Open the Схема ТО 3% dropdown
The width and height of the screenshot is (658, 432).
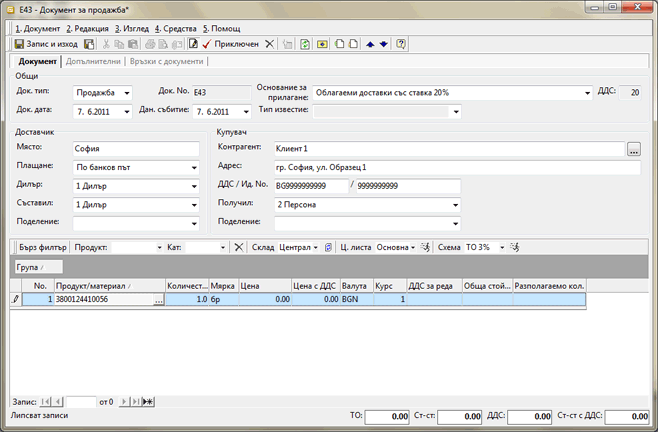pos(502,248)
